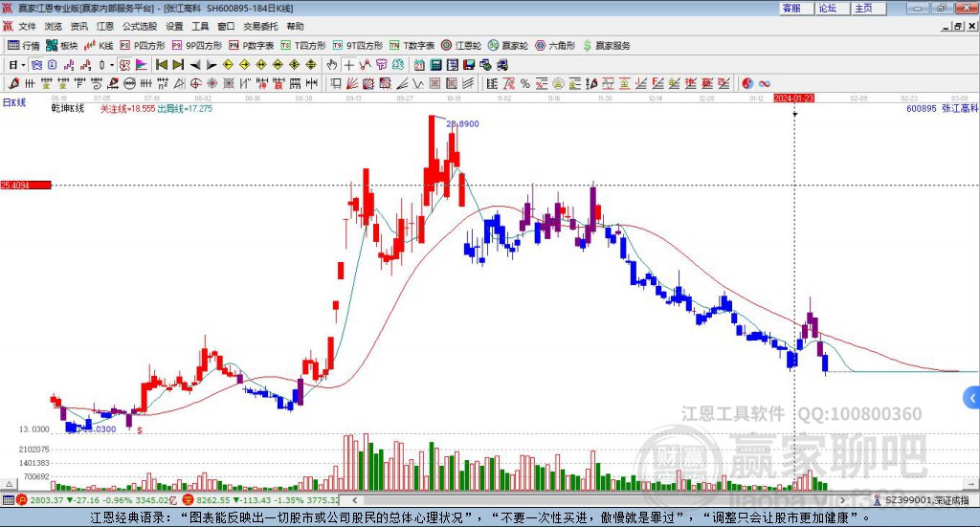
Task: Click the 28.8900 high price label
Action: pos(462,123)
